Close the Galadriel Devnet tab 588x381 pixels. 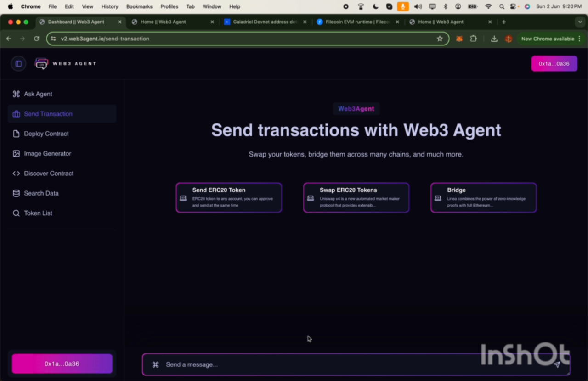305,22
